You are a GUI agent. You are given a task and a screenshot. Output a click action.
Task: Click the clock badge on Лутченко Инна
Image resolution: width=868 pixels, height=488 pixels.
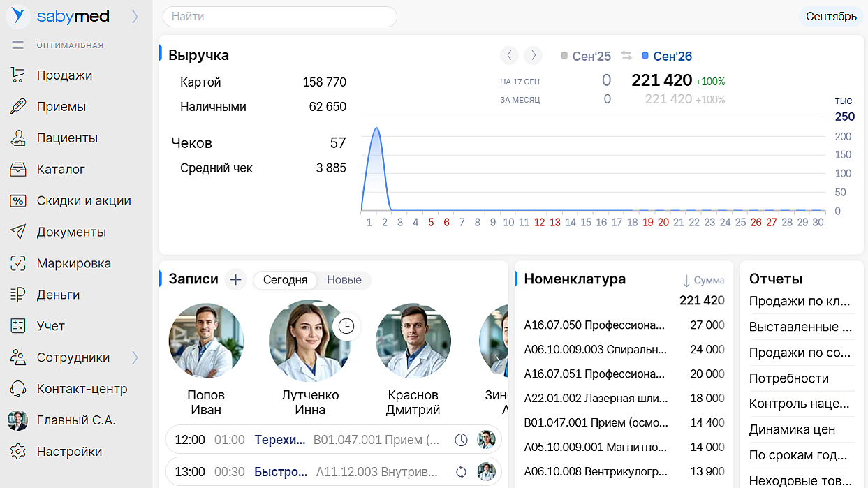pos(346,326)
